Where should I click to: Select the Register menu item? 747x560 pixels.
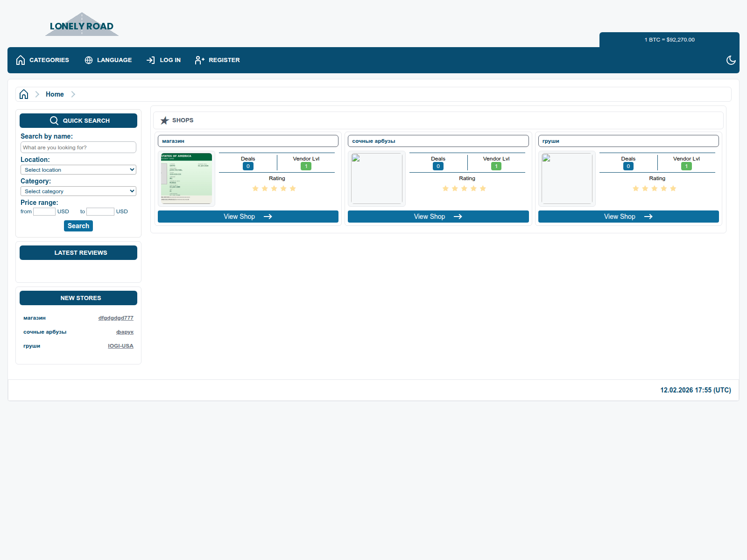(x=225, y=60)
